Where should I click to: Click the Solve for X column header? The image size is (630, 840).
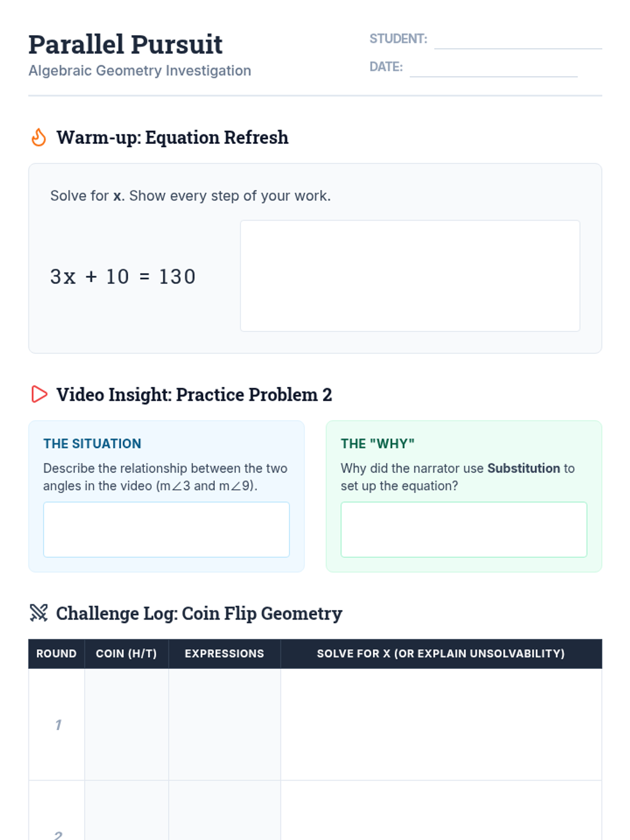[x=440, y=654]
